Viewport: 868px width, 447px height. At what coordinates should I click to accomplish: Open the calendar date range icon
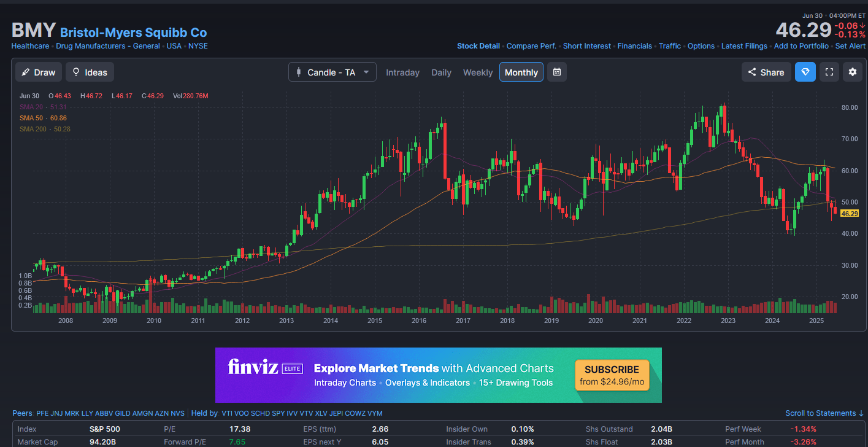(556, 72)
